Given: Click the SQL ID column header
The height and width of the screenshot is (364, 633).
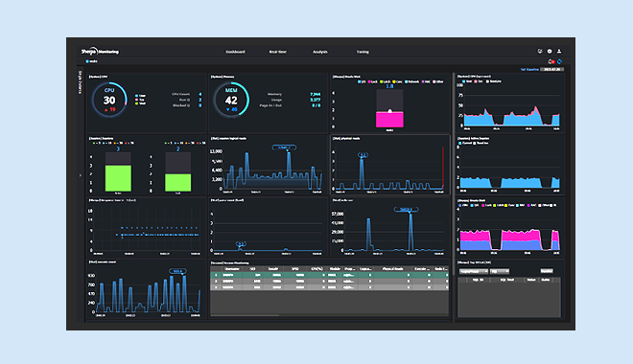Looking at the screenshot, I should coord(479,280).
